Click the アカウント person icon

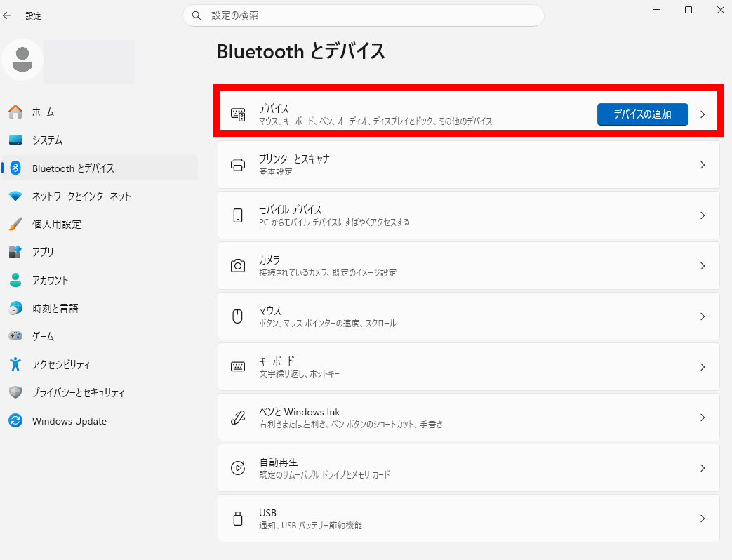tap(15, 280)
